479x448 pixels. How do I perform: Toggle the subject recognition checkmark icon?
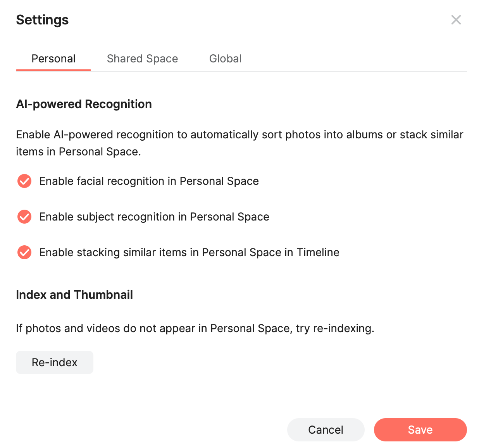pos(24,217)
